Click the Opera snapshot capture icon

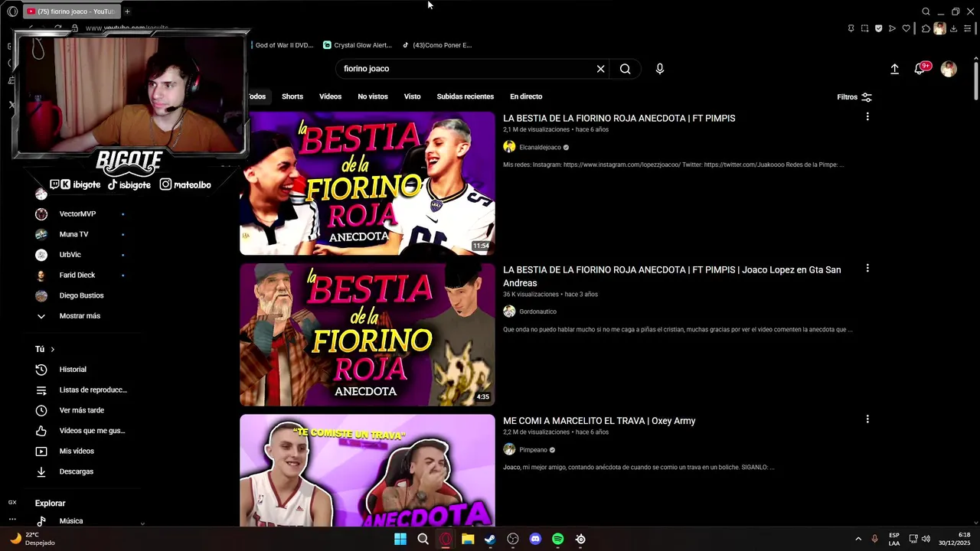864,28
